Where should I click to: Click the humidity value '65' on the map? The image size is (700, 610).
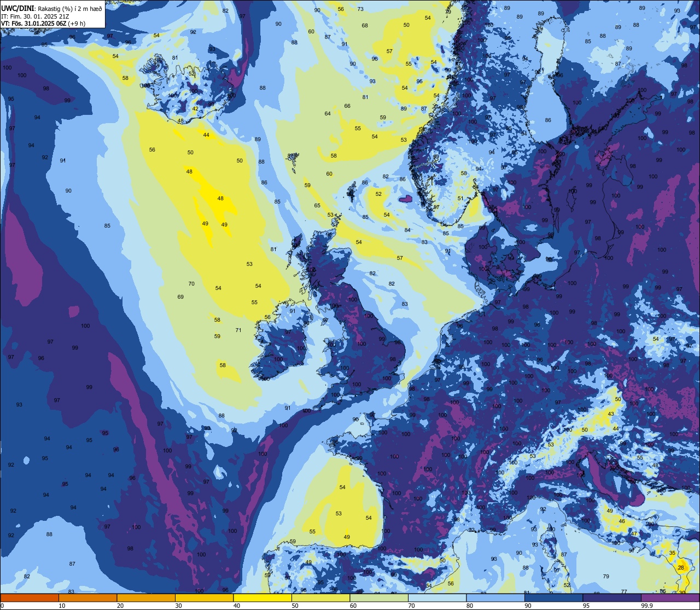click(x=317, y=206)
